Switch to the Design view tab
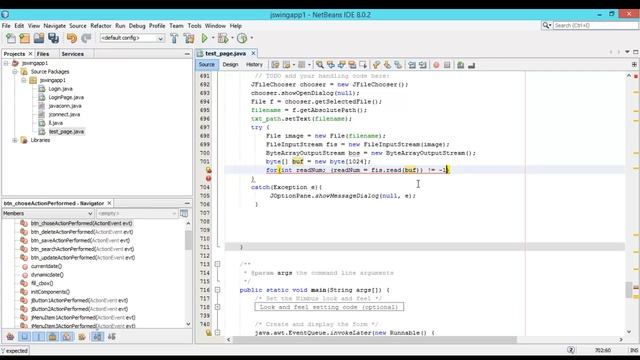This screenshot has width=640, height=360. coord(230,64)
